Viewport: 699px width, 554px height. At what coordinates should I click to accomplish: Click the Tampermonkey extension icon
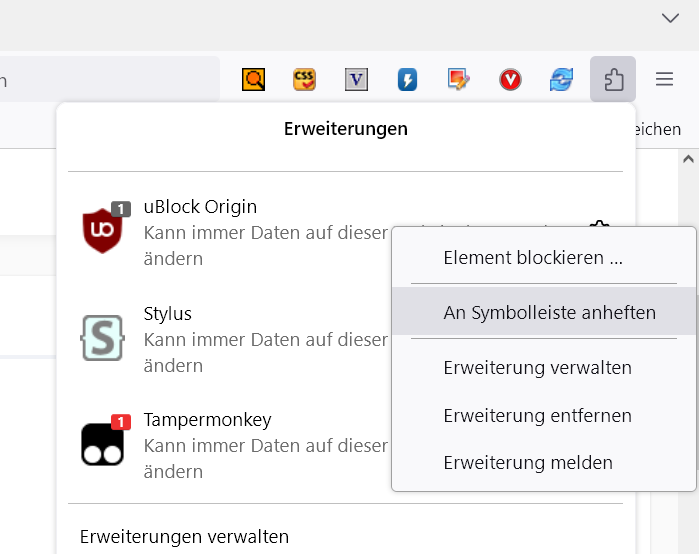click(x=102, y=444)
